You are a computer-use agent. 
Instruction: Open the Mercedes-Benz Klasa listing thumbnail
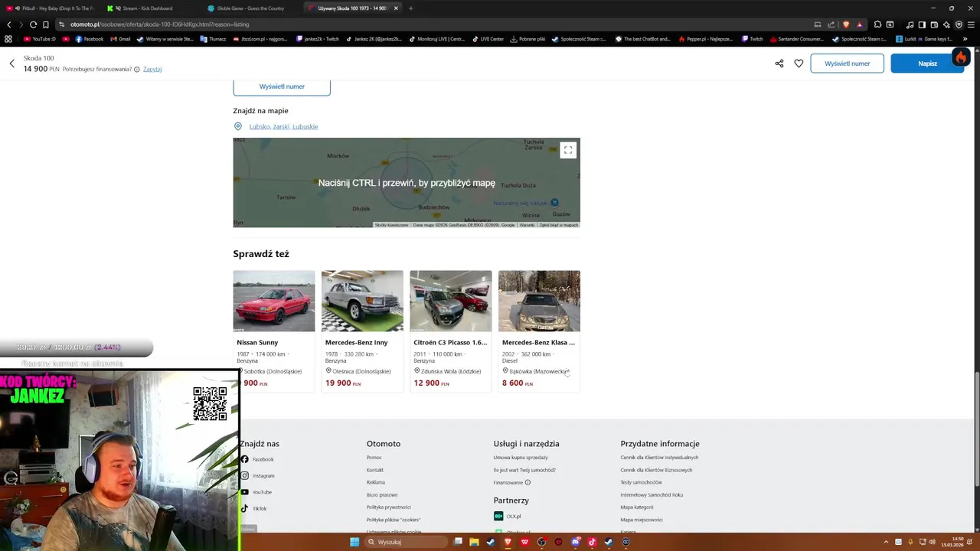click(539, 301)
